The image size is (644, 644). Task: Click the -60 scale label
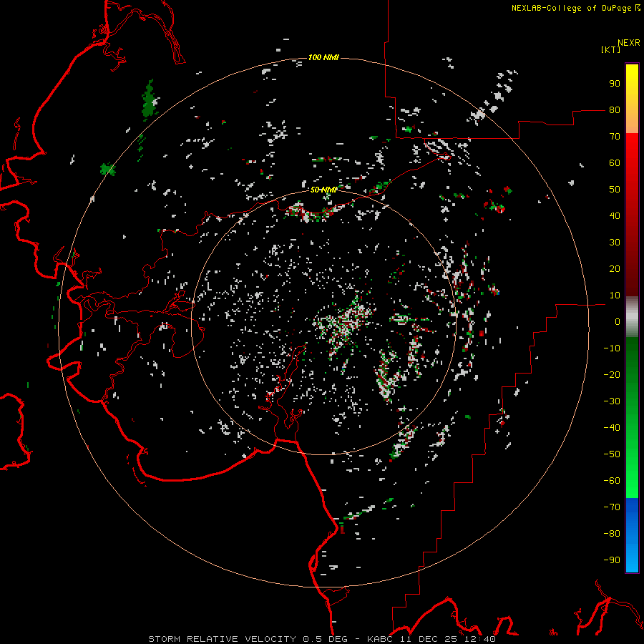pos(612,481)
